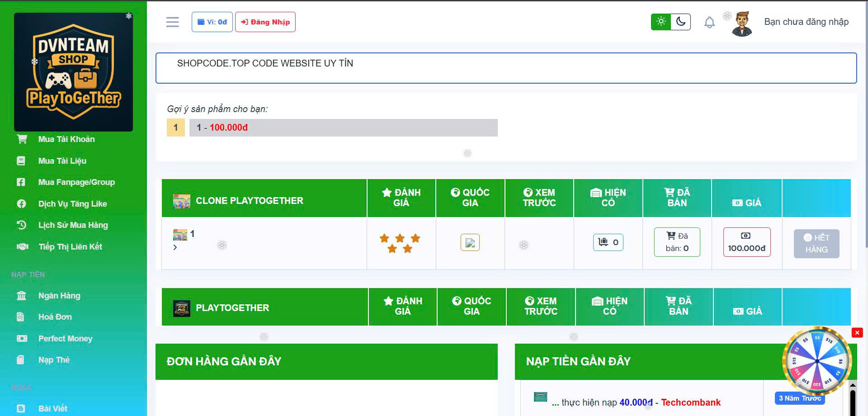868x416 pixels.
Task: Click the document icon beside Mua Tài Liệu
Action: (21, 161)
